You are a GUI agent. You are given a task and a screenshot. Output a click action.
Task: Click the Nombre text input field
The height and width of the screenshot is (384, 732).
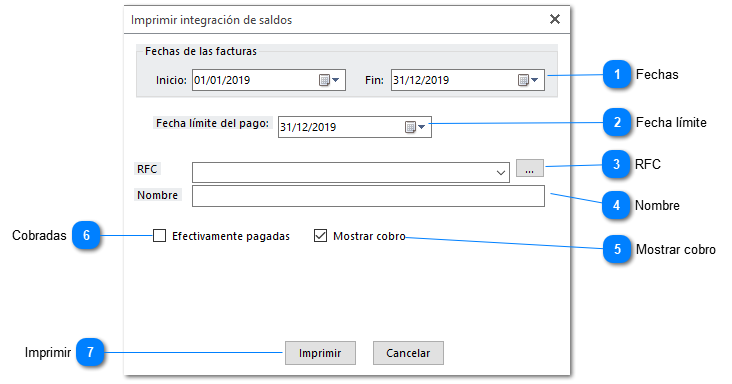[x=368, y=196]
